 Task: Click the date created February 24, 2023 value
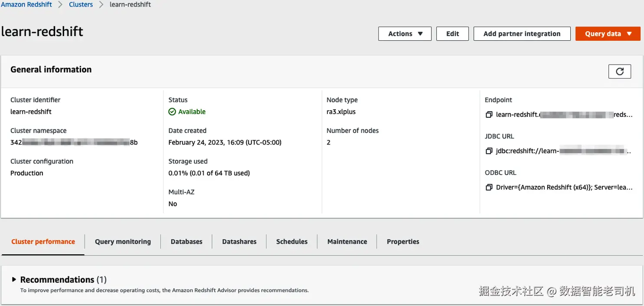click(225, 142)
